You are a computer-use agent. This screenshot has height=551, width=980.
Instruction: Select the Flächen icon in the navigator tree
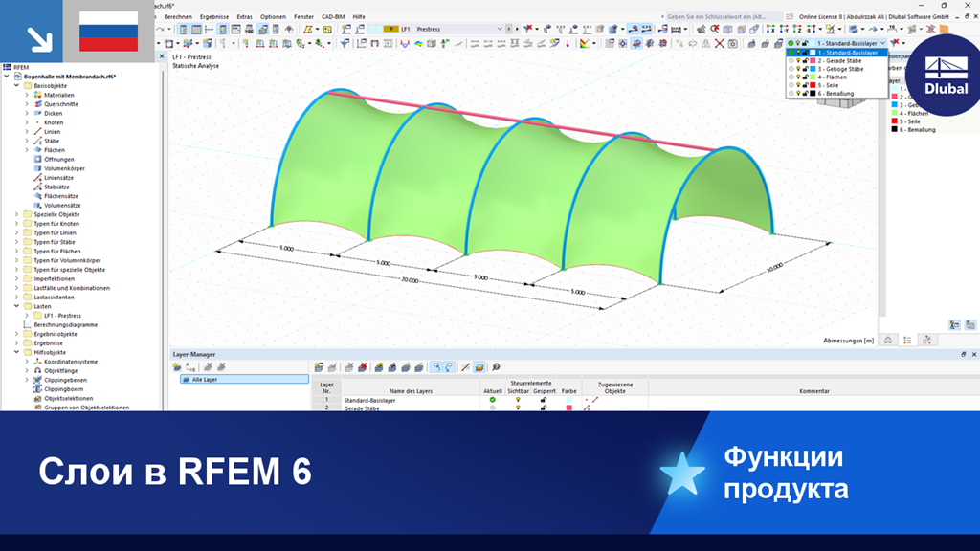pos(37,149)
